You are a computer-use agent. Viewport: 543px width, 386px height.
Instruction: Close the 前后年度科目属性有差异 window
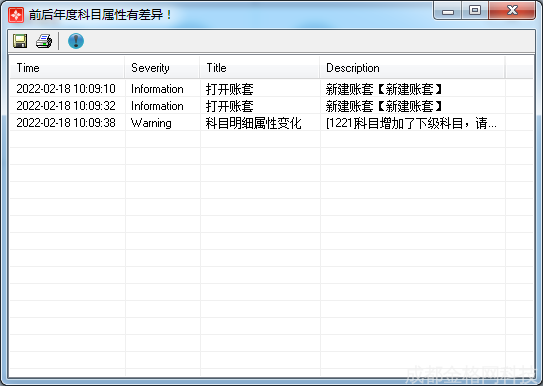tap(512, 11)
